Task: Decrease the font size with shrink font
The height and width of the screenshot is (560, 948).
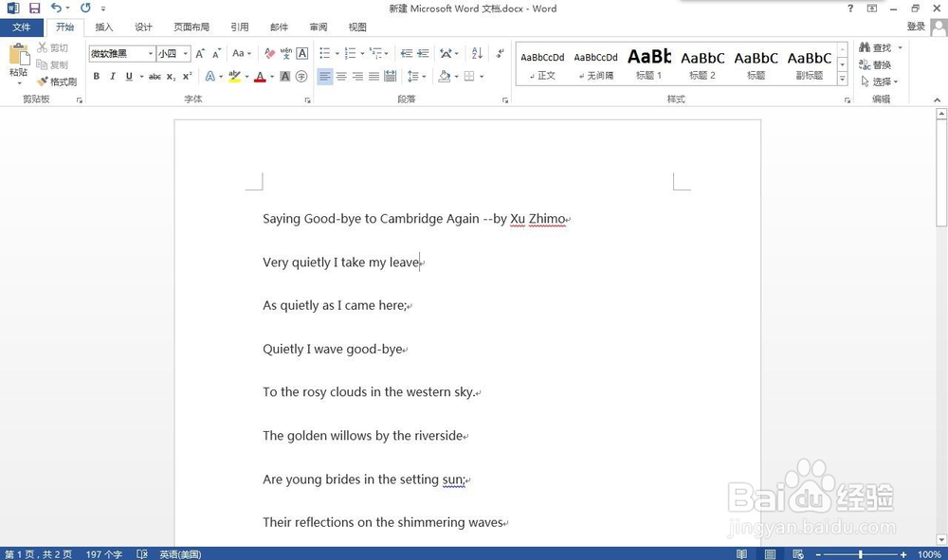Action: 216,54
